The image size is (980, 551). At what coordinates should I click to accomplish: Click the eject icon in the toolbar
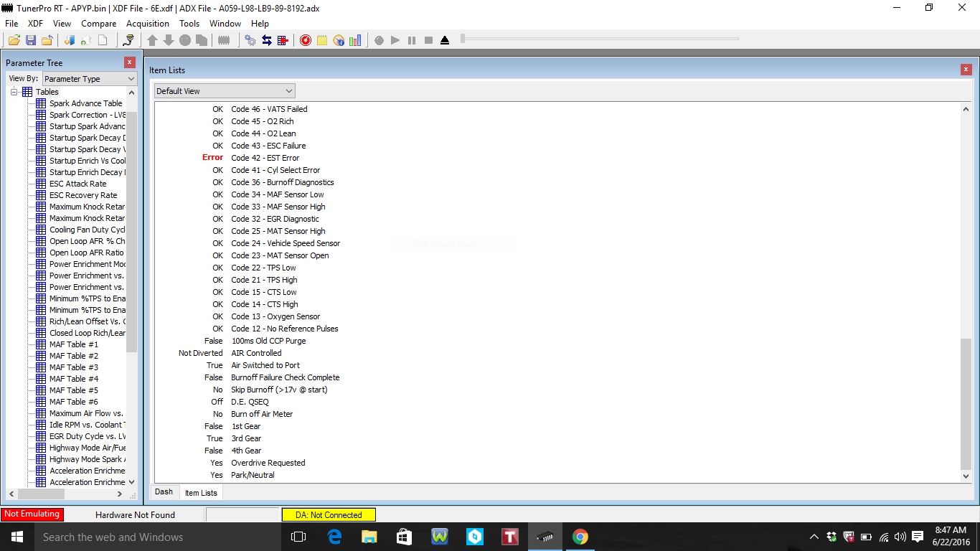[445, 41]
